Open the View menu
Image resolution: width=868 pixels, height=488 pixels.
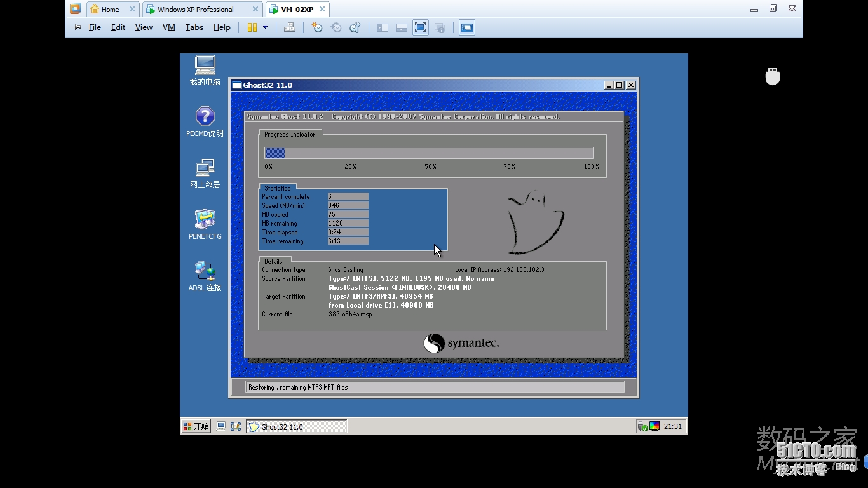[x=144, y=27]
